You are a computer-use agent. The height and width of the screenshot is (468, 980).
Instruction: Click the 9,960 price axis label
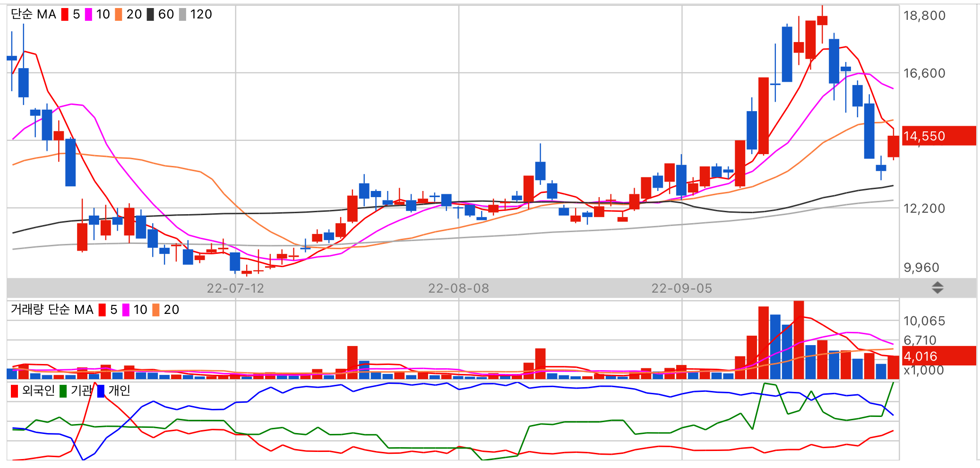coord(921,268)
